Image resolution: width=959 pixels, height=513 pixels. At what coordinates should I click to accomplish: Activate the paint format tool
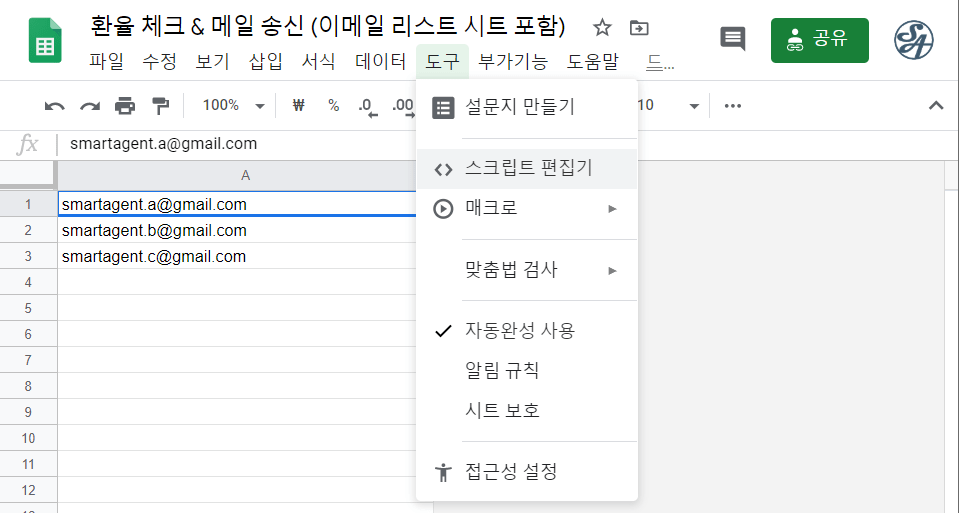pyautogui.click(x=160, y=106)
